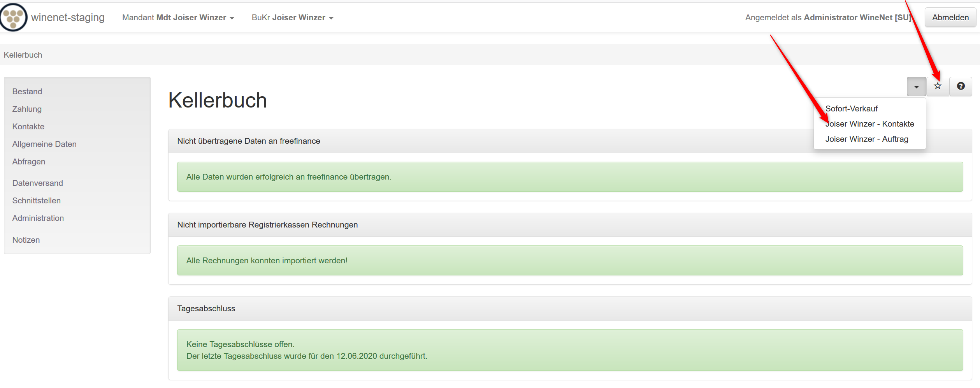
Task: Open the BuKr Joiser Winzer dropdown
Action: pos(292,18)
